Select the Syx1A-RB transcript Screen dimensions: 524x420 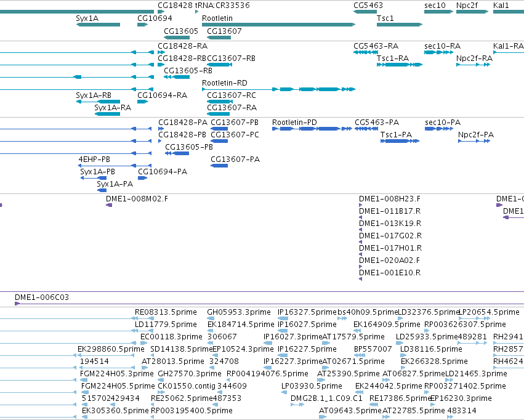98,102
